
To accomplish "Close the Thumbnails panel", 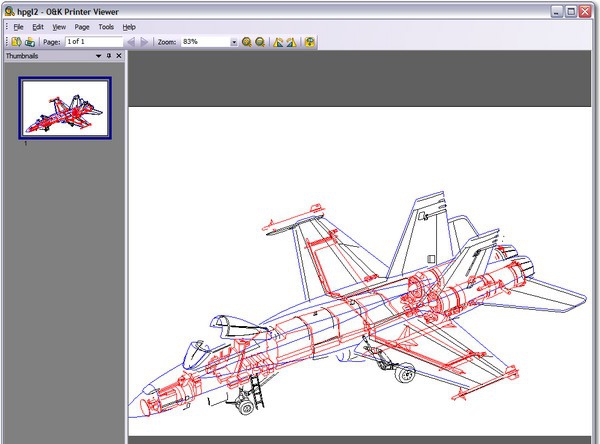I will tap(119, 56).
